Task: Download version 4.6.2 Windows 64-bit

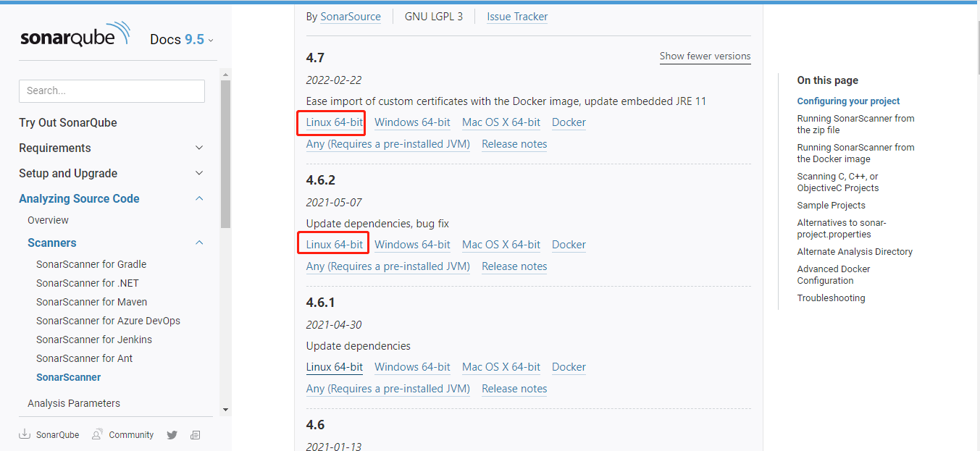Action: (x=412, y=245)
